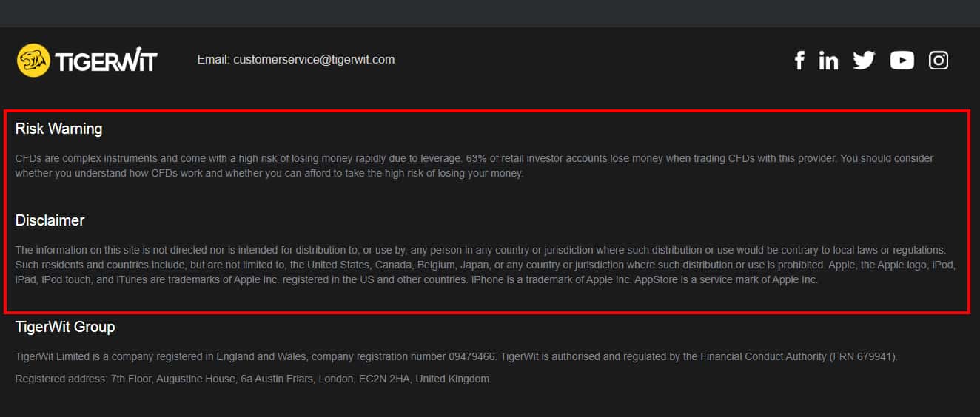Click the Disclaimer heading
The height and width of the screenshot is (417, 980).
[x=50, y=220]
